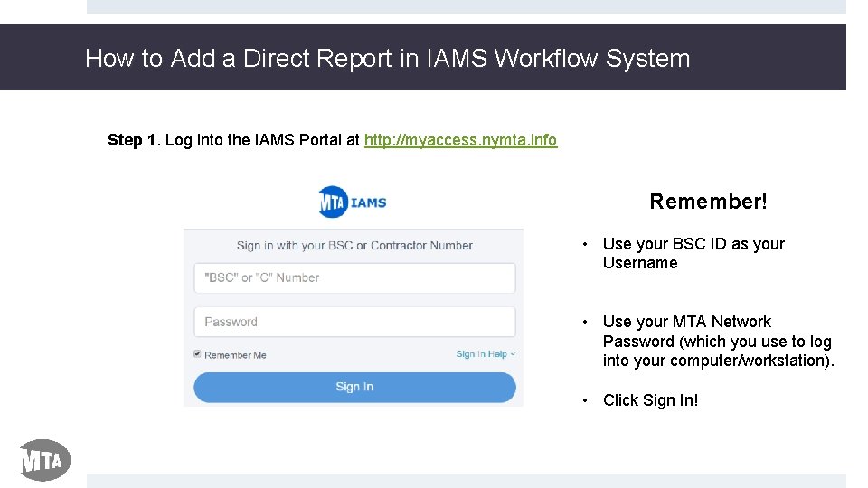Expand the Sign In Help dropdown
Screen dimensions: 868x488
click(x=486, y=354)
